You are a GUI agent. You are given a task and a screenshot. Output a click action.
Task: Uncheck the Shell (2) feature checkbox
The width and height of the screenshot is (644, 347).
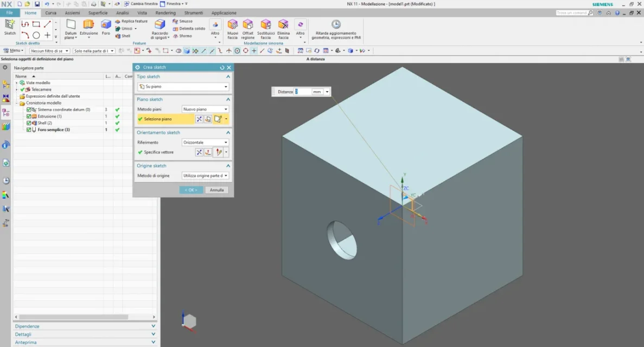29,123
